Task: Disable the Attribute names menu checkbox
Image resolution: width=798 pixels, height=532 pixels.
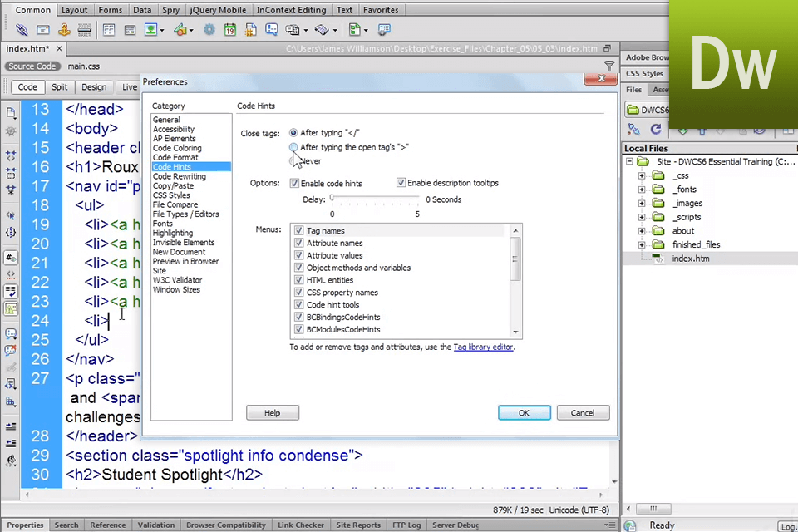Action: (x=298, y=243)
